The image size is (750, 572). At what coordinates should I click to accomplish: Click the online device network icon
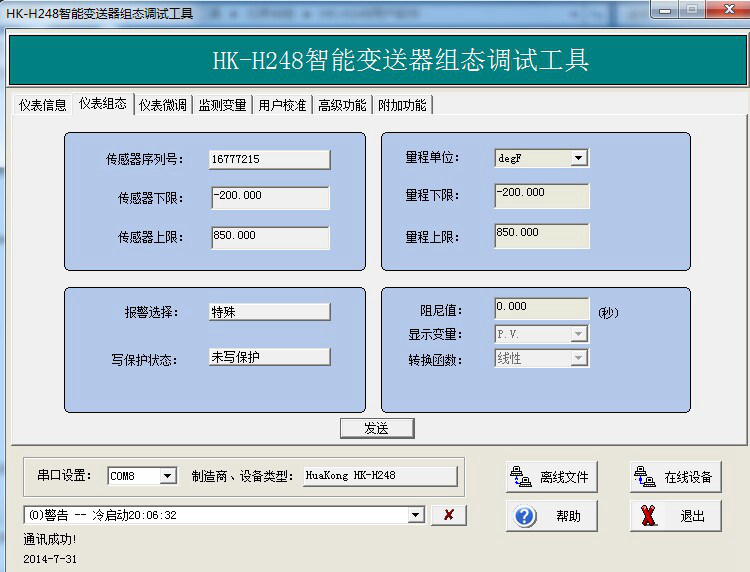point(644,477)
